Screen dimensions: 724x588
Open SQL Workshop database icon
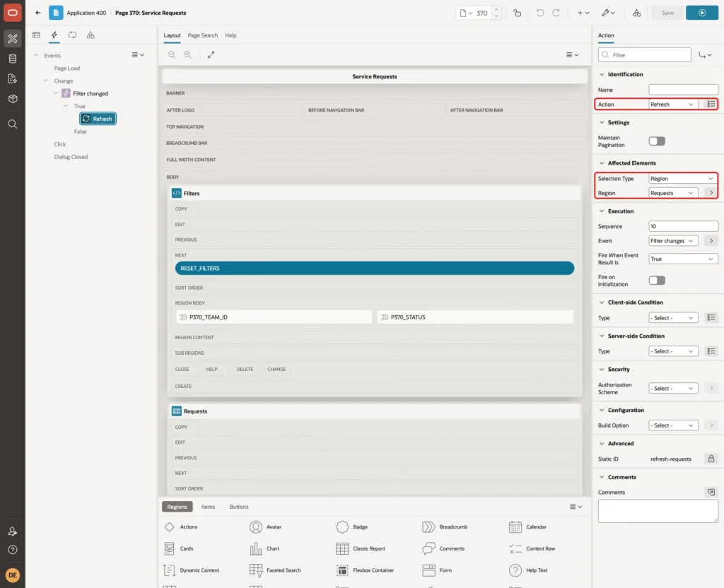pyautogui.click(x=13, y=59)
